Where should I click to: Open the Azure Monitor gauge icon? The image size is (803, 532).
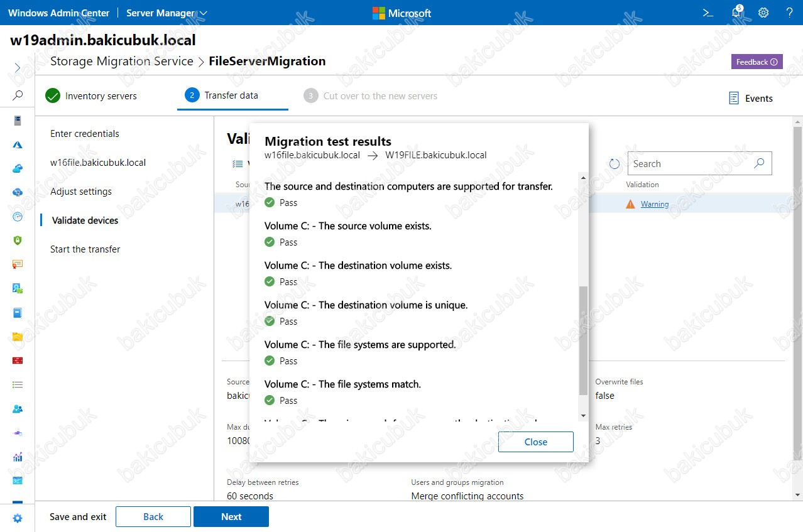(x=18, y=216)
